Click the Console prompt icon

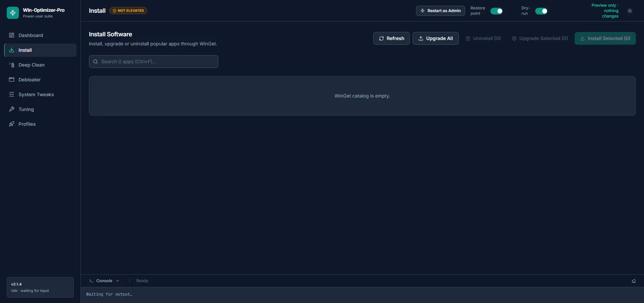[x=91, y=281]
